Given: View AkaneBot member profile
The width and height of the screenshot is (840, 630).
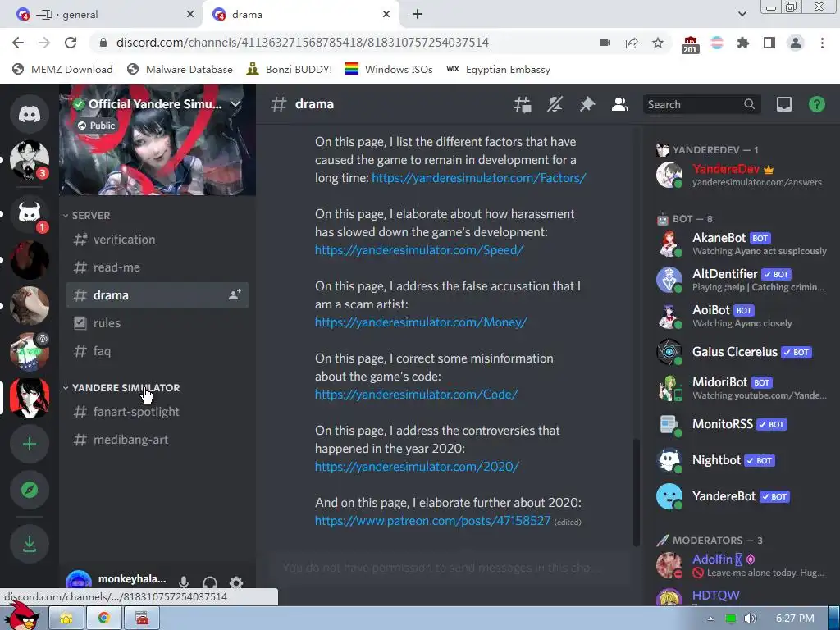Looking at the screenshot, I should click(742, 244).
